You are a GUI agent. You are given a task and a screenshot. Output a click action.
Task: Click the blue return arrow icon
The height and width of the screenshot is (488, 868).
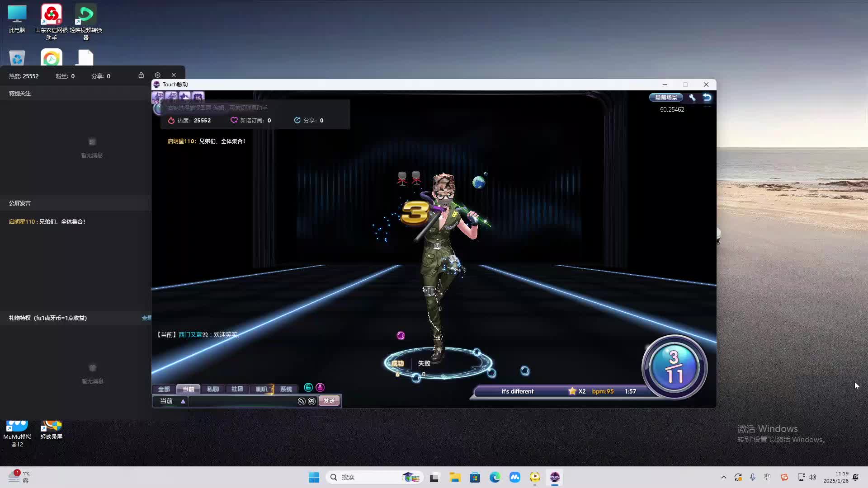(707, 98)
